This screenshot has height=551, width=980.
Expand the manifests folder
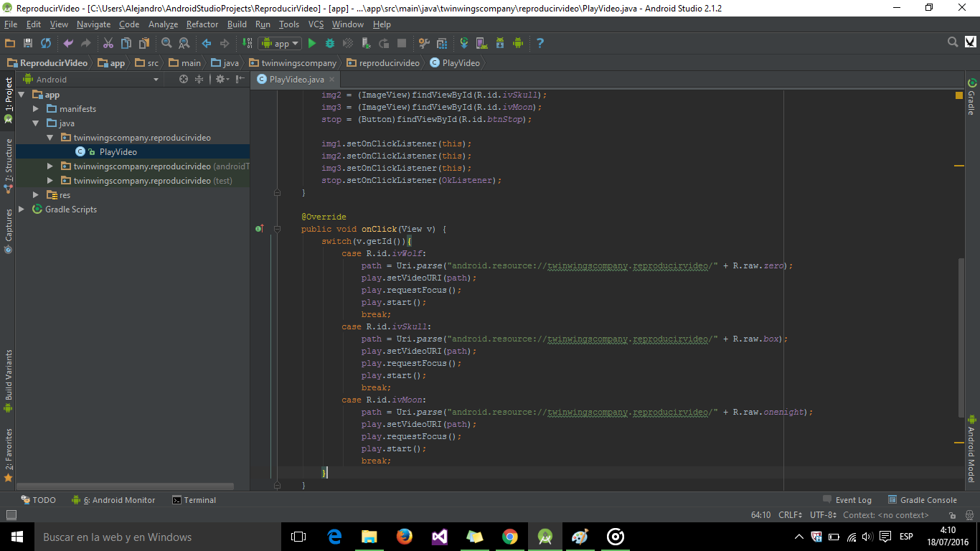point(36,109)
